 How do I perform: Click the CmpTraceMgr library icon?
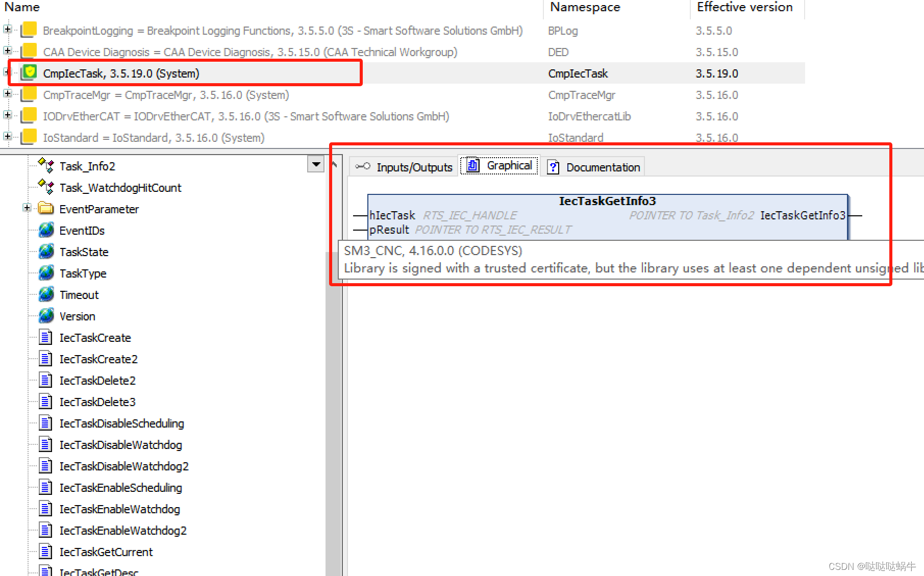tap(29, 94)
